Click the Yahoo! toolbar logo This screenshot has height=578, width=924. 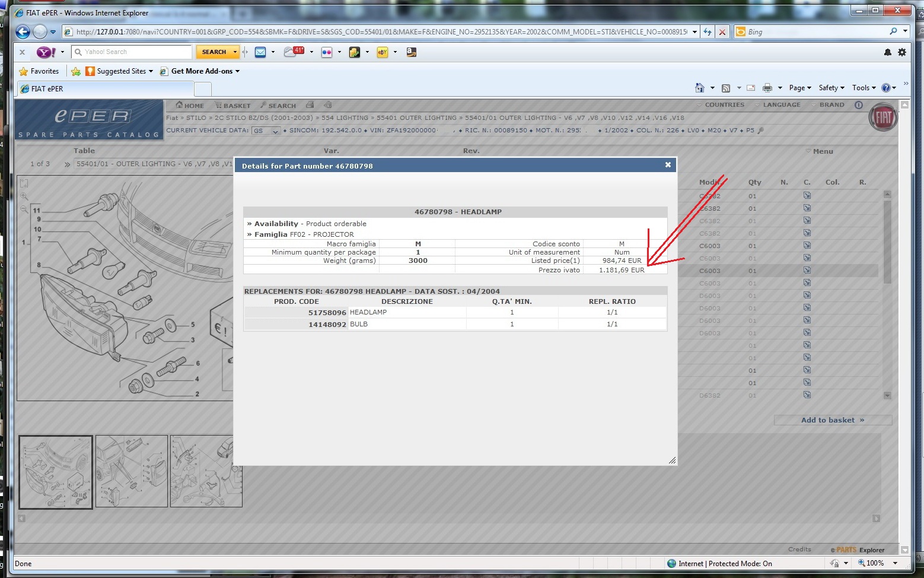tap(46, 52)
